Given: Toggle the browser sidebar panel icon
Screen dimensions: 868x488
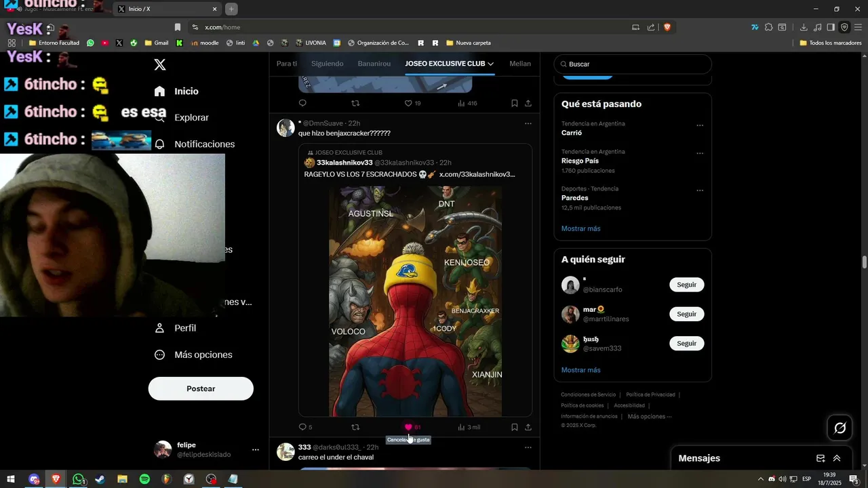Looking at the screenshot, I should (x=831, y=27).
